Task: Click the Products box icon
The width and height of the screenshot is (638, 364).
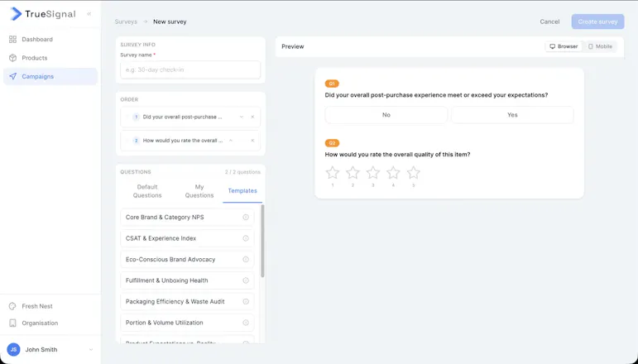Action: coord(12,58)
